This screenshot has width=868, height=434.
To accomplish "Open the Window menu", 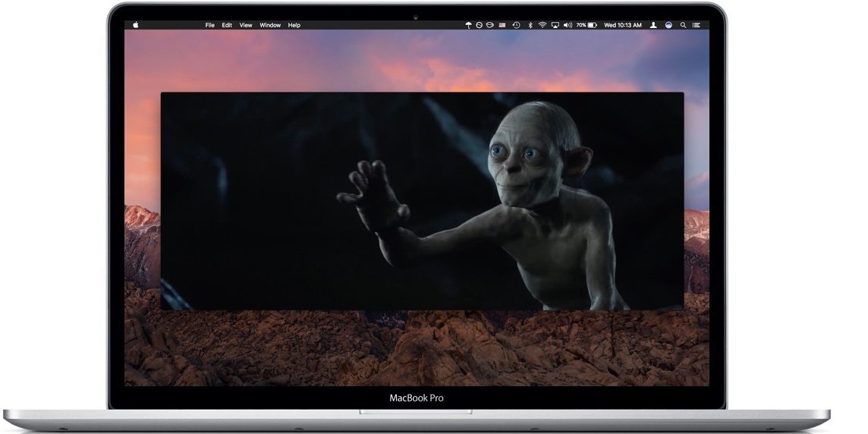I will (270, 25).
